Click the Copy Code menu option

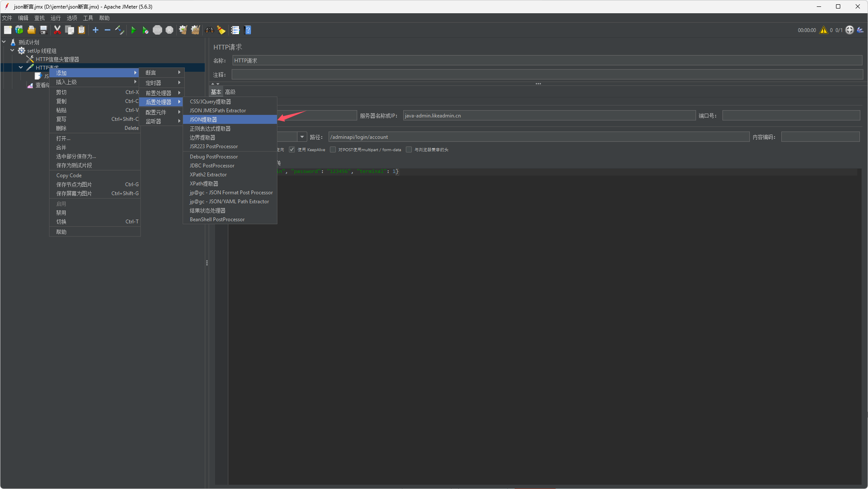pos(69,175)
